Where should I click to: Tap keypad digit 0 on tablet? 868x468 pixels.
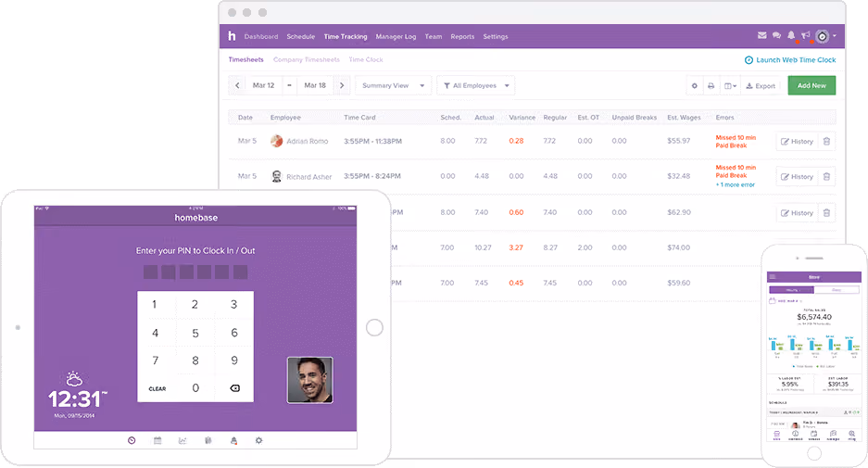pos(195,387)
